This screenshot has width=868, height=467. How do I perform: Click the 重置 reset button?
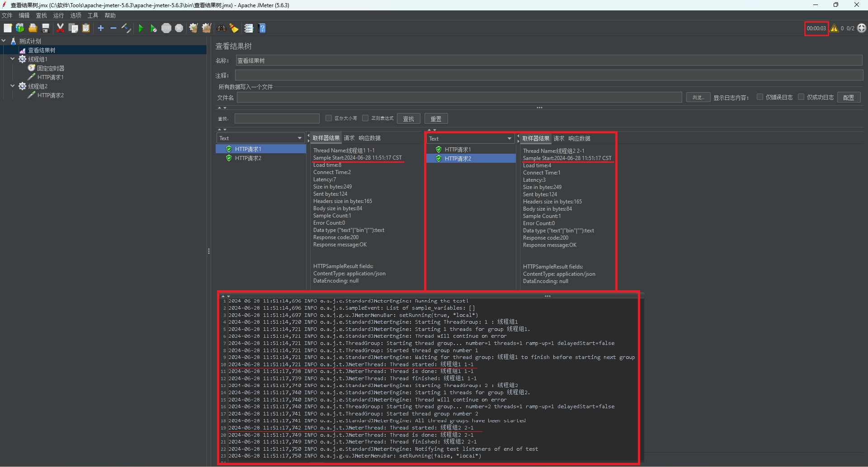click(436, 119)
